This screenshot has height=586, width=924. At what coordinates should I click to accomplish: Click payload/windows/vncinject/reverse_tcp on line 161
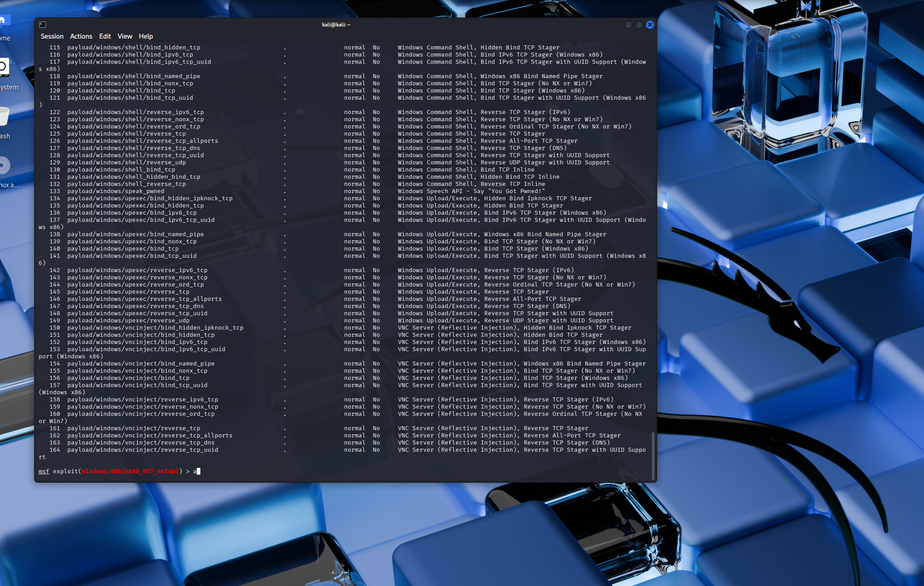pos(134,428)
